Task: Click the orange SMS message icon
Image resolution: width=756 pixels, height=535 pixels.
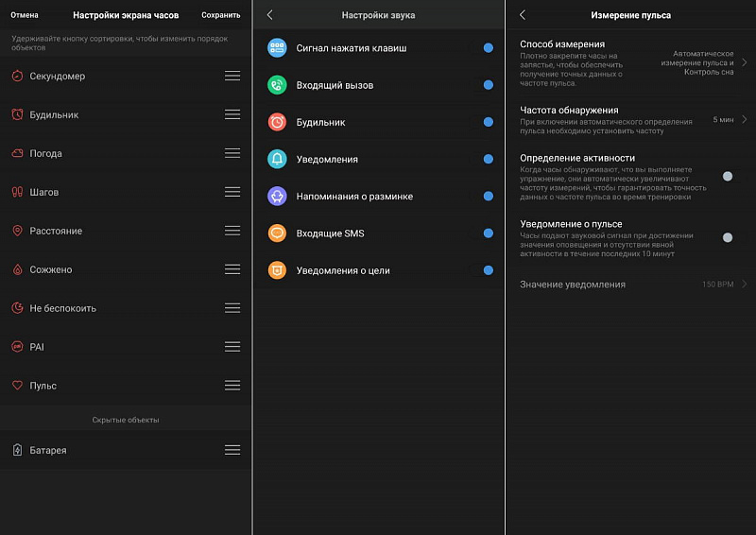Action: click(277, 233)
